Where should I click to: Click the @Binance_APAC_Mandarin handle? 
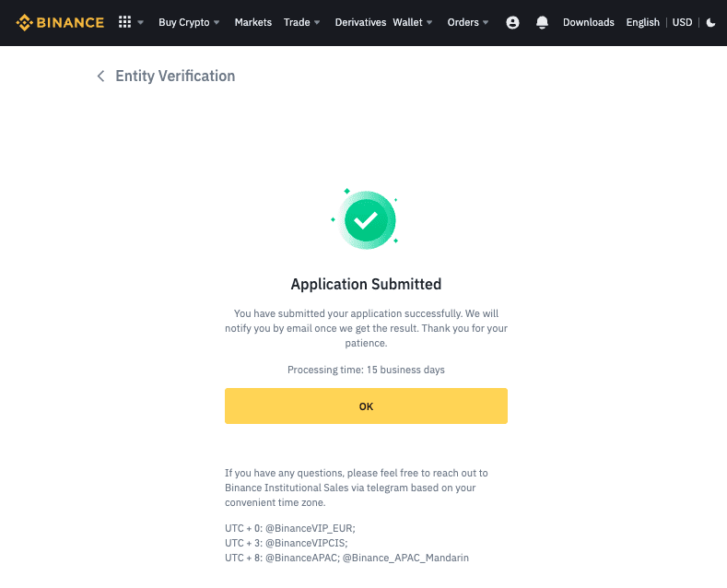point(405,558)
